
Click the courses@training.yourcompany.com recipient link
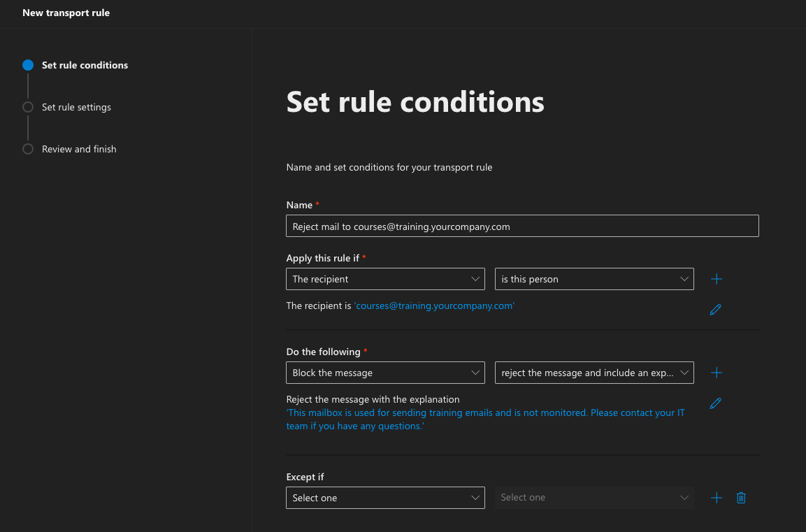pos(434,305)
